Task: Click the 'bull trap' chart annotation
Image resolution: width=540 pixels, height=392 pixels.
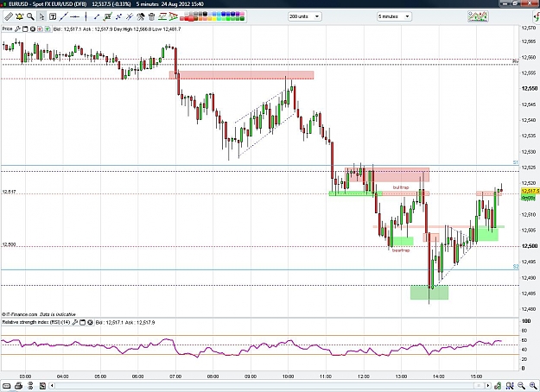Action: click(x=401, y=187)
